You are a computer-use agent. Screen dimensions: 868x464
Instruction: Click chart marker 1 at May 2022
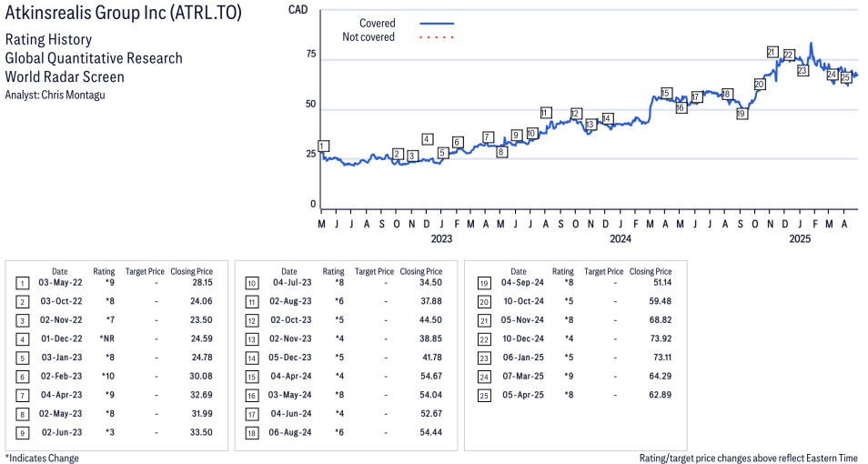324,146
